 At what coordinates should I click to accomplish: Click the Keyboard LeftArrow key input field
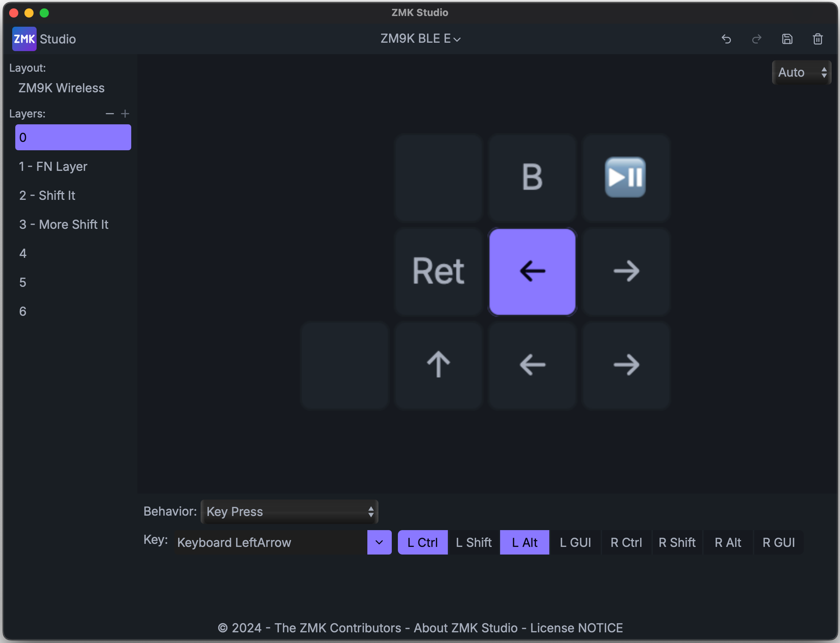click(270, 542)
